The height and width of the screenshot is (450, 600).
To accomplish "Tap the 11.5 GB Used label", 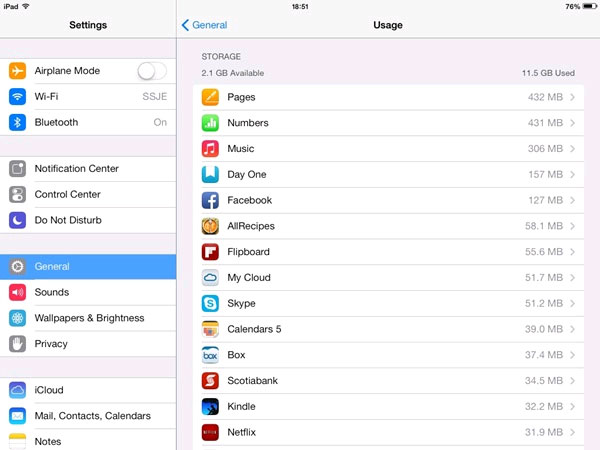I will tap(548, 73).
